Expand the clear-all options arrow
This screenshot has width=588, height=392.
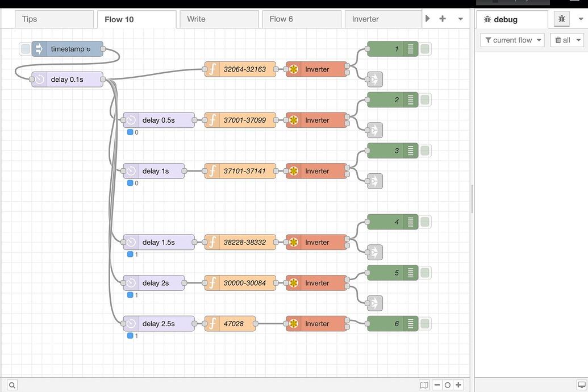tap(578, 40)
